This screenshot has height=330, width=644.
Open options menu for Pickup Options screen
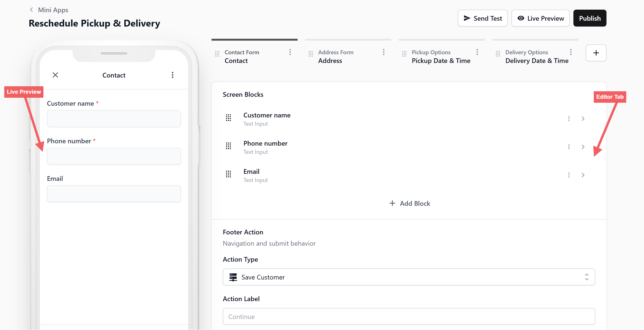(x=477, y=52)
